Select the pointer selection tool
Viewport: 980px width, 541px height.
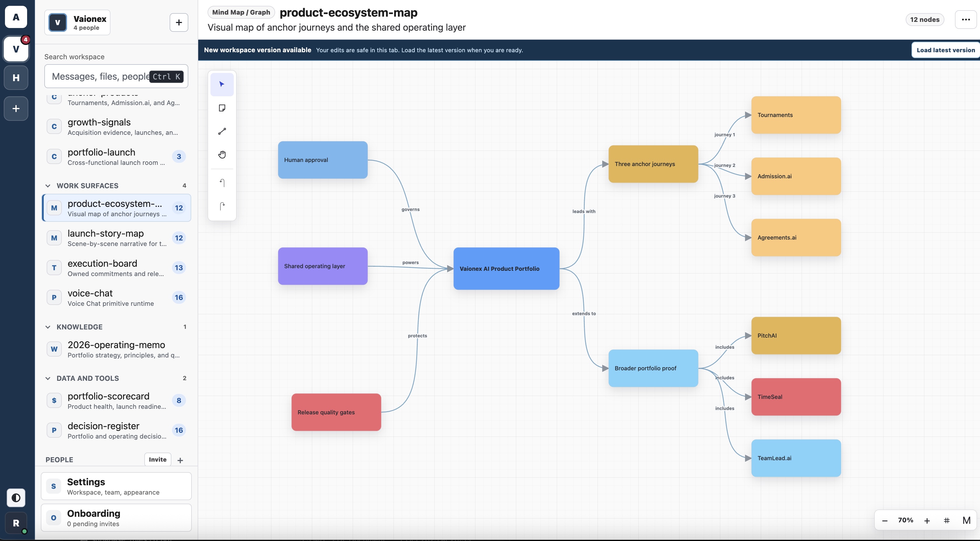click(x=222, y=84)
